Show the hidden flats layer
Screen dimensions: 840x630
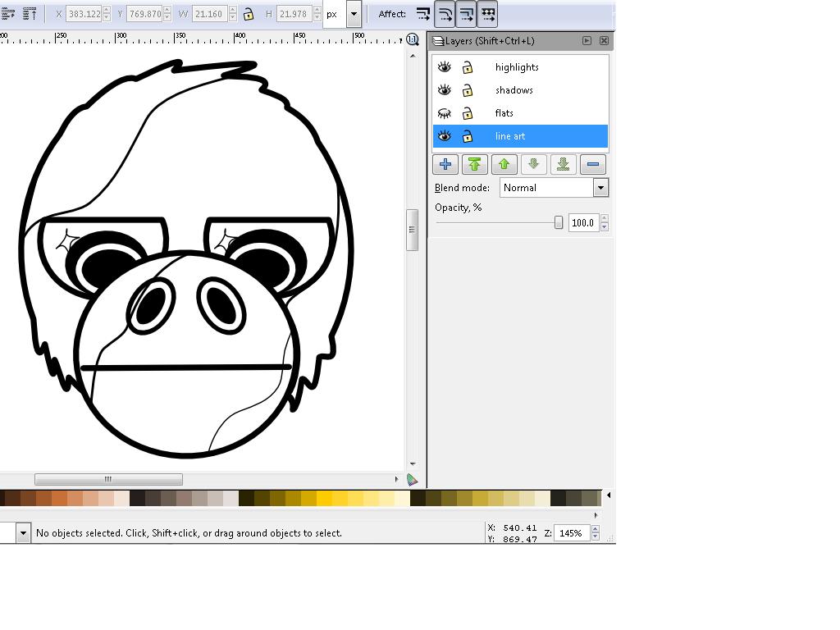click(445, 113)
